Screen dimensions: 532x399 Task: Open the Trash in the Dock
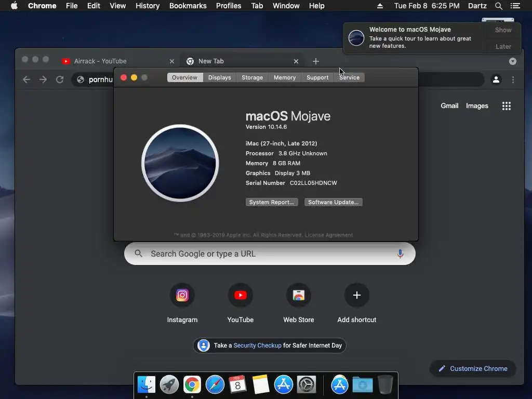coord(385,384)
